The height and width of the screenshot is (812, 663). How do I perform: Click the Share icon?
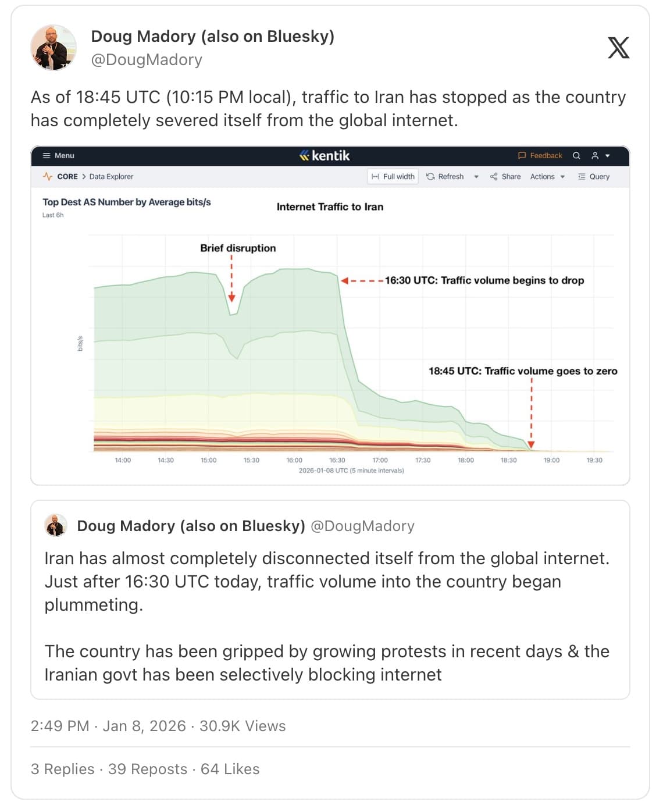(x=494, y=176)
